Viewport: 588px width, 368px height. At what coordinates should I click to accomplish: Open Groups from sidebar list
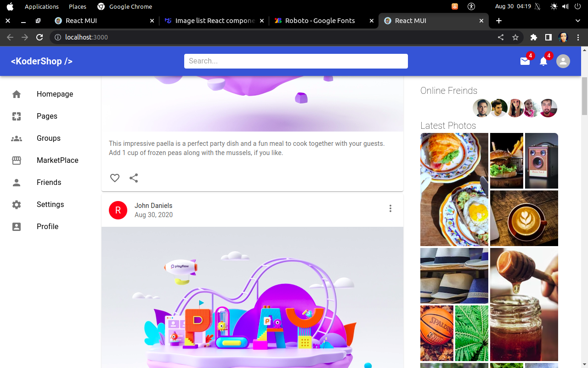point(49,138)
